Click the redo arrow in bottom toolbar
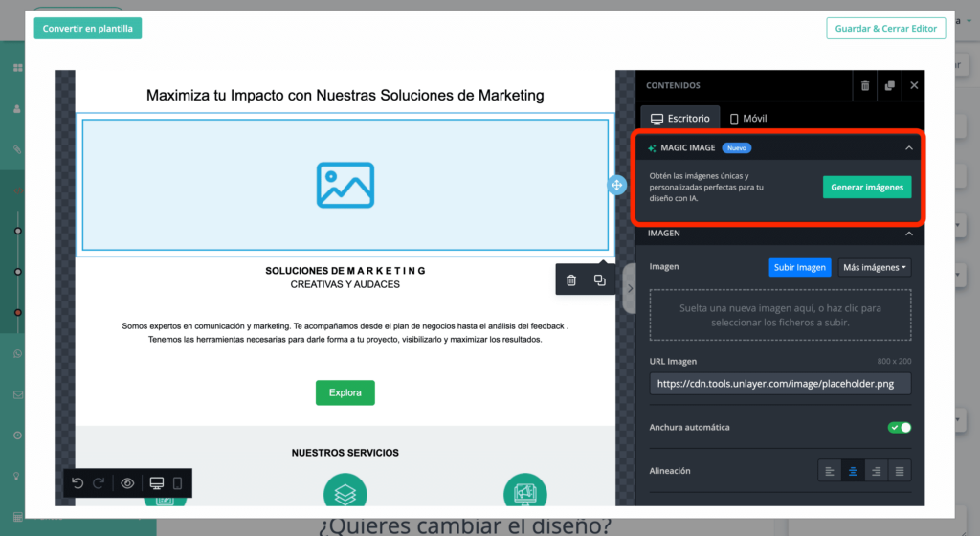The image size is (980, 536). pos(99,483)
